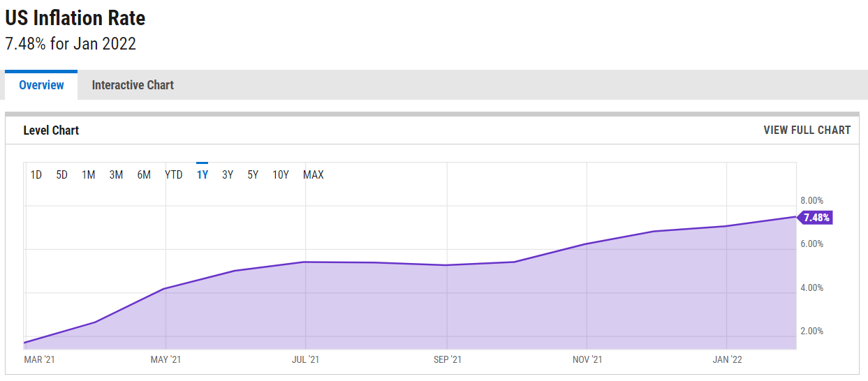Select the 1D time range

[36, 174]
